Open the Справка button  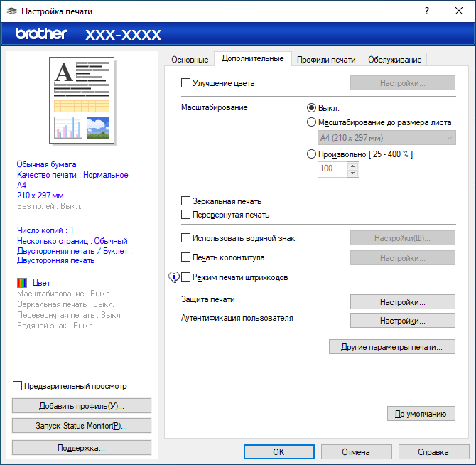433,452
